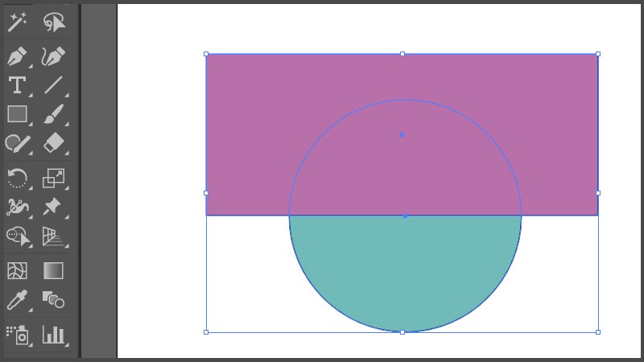Click the bottom-right selection handle

598,332
